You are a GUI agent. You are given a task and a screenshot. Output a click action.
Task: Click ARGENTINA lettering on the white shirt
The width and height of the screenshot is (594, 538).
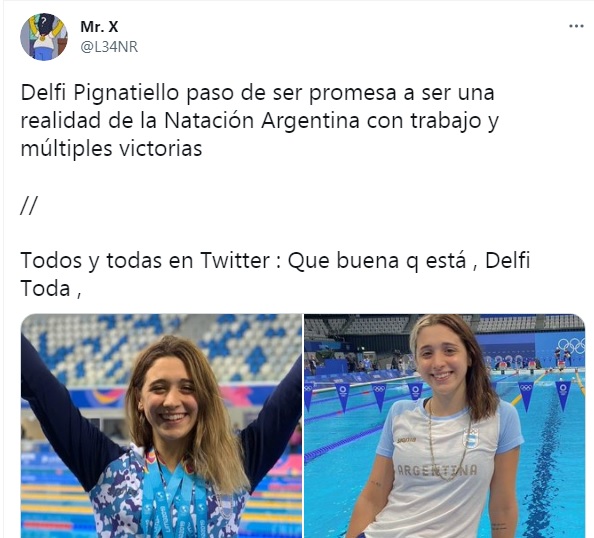coord(437,470)
